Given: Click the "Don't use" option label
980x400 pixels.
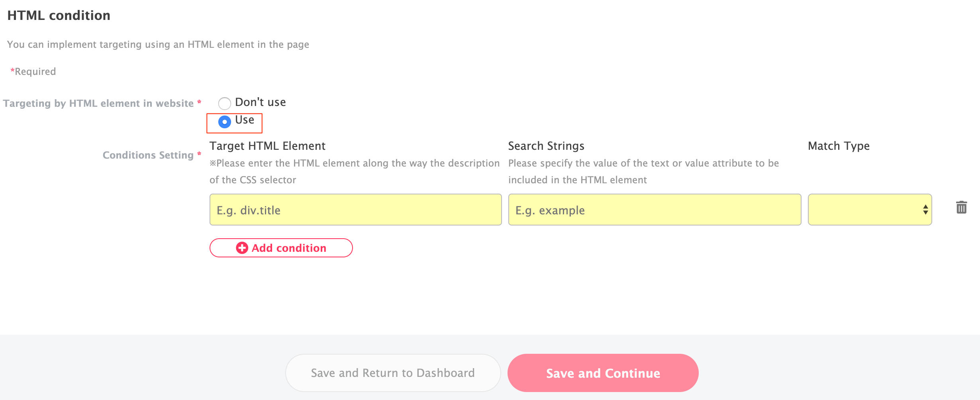Looking at the screenshot, I should 260,102.
